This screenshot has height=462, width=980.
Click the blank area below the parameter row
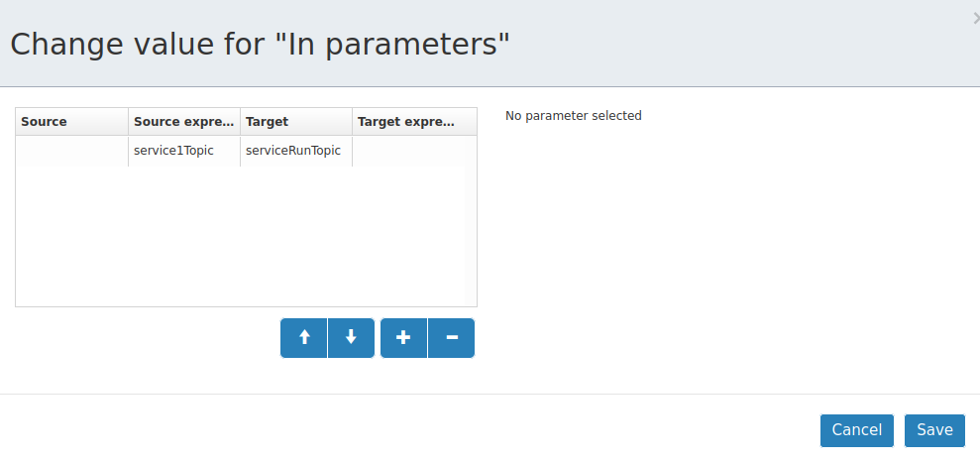click(x=241, y=236)
